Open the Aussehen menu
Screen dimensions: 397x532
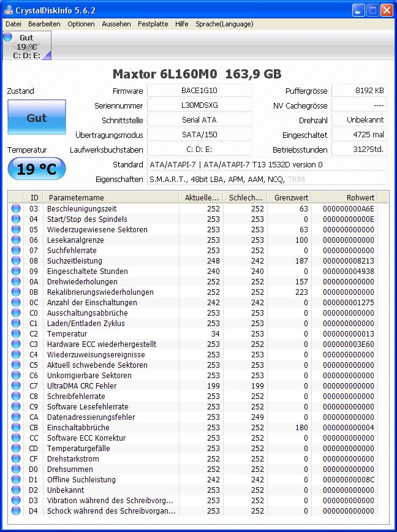click(116, 24)
